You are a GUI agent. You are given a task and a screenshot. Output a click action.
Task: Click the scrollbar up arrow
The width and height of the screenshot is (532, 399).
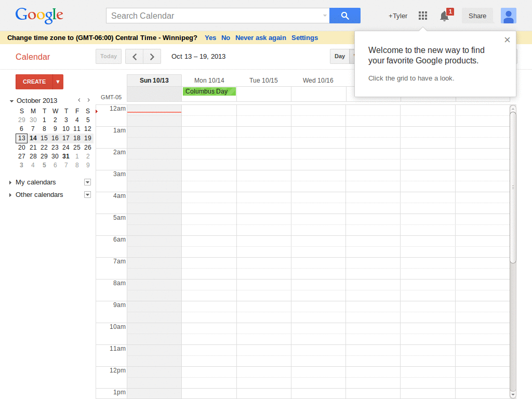[513, 109]
